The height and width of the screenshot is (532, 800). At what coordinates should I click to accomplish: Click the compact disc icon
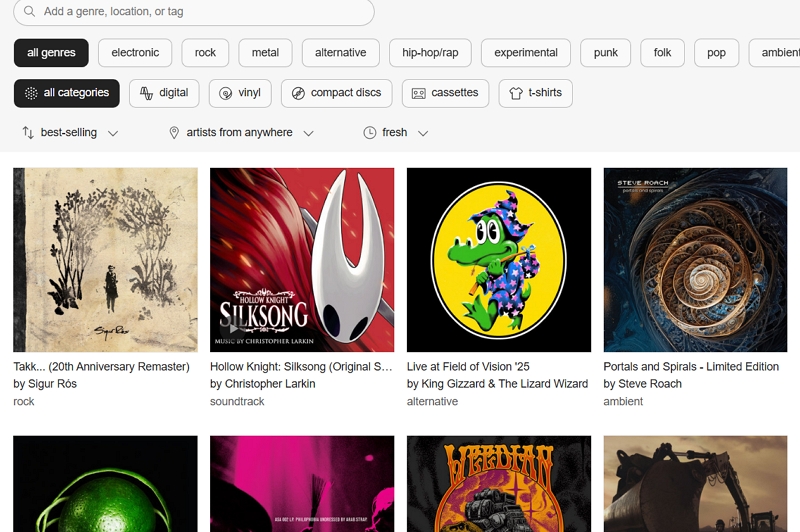pyautogui.click(x=298, y=93)
